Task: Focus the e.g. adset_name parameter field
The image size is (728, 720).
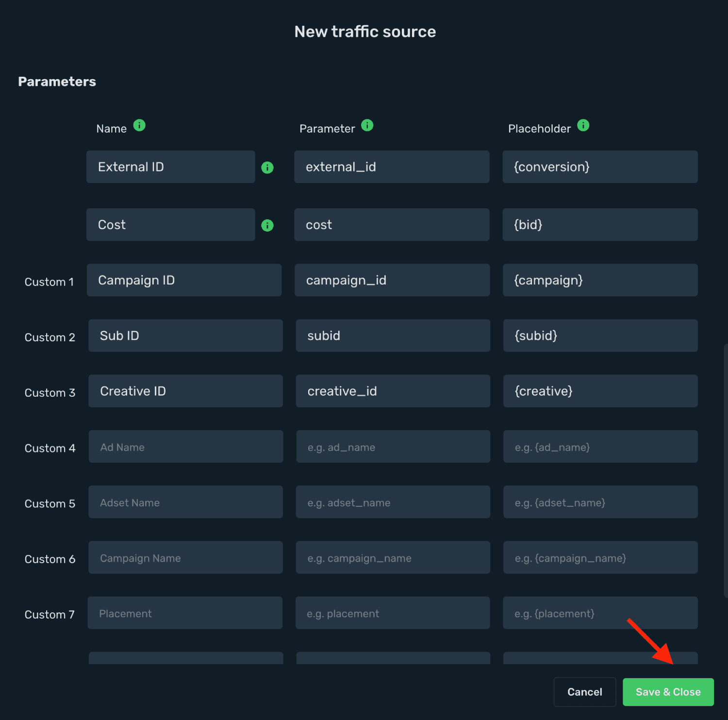Action: coord(393,502)
